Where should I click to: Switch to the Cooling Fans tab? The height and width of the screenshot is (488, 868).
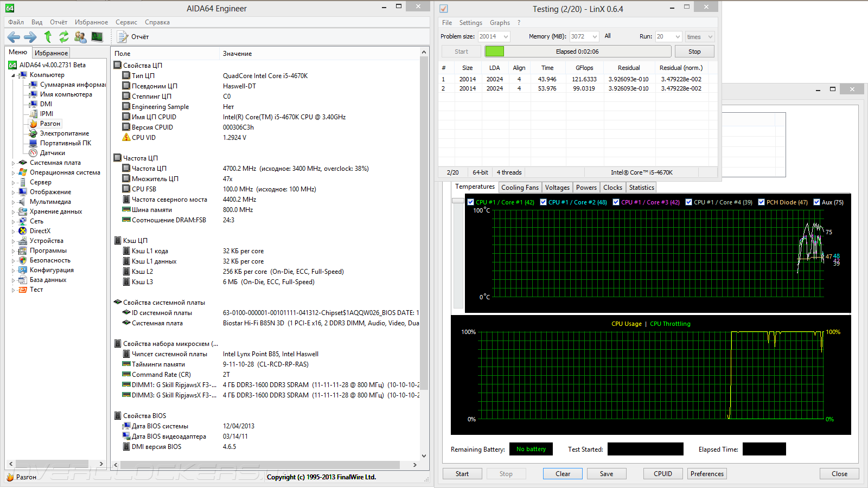[x=520, y=188]
